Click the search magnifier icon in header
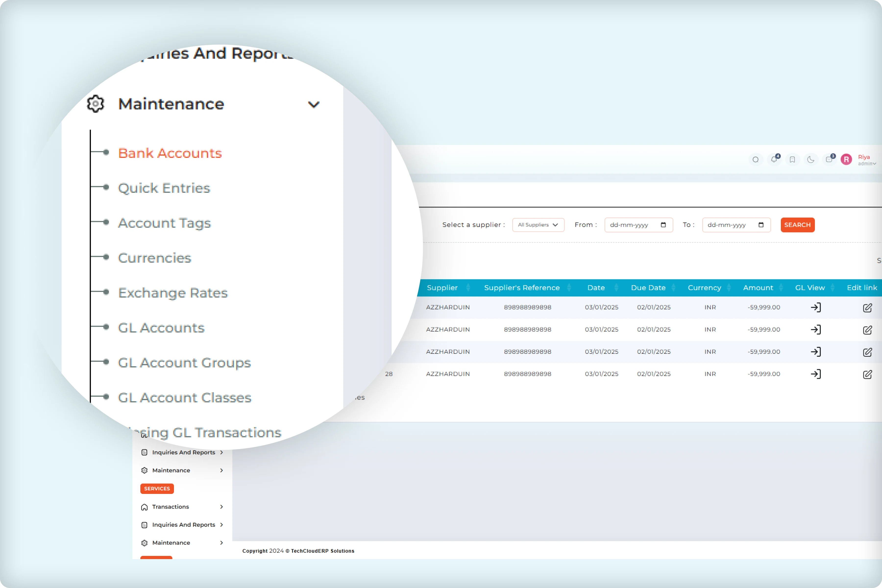This screenshot has width=882, height=588. [755, 160]
